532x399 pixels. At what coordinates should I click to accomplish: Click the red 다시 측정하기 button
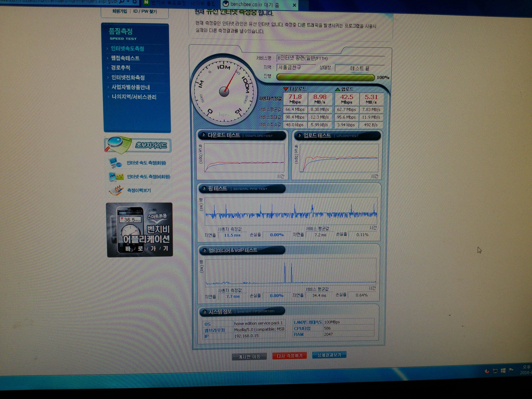pos(290,356)
